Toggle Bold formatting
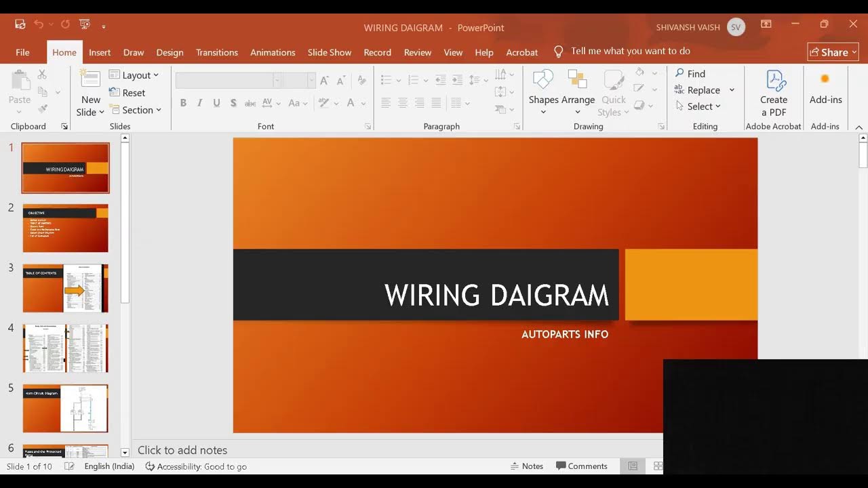Screen dimensions: 868x488 click(183, 103)
